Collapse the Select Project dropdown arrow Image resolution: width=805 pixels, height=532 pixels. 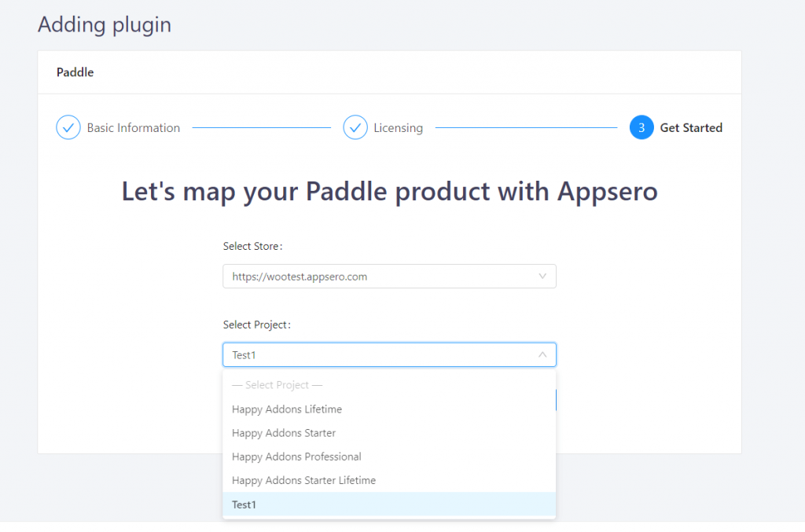[x=542, y=355]
